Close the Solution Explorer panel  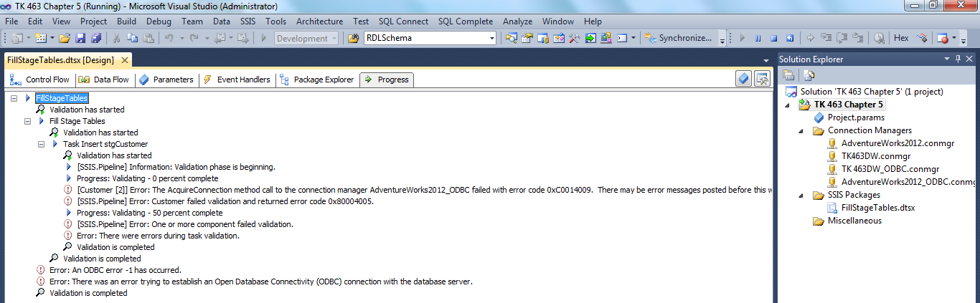click(969, 59)
